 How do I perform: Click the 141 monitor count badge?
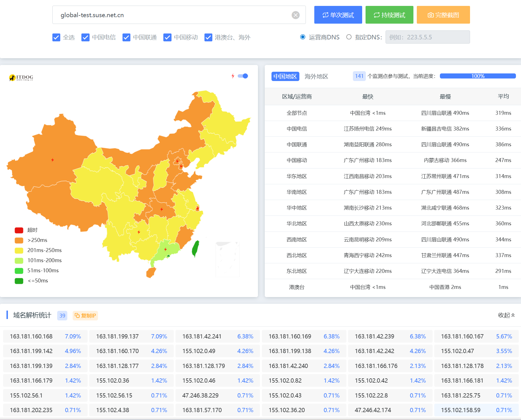359,76
